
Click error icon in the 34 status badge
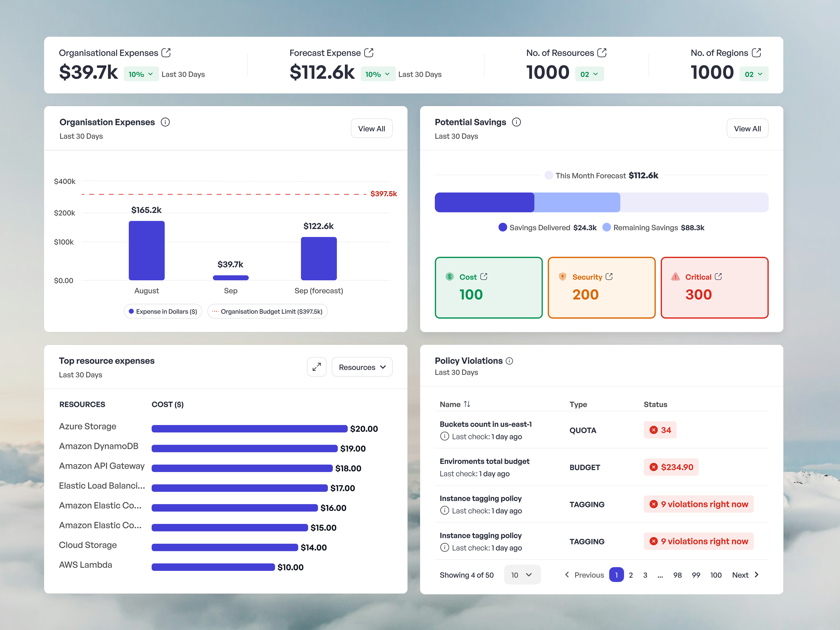point(654,430)
